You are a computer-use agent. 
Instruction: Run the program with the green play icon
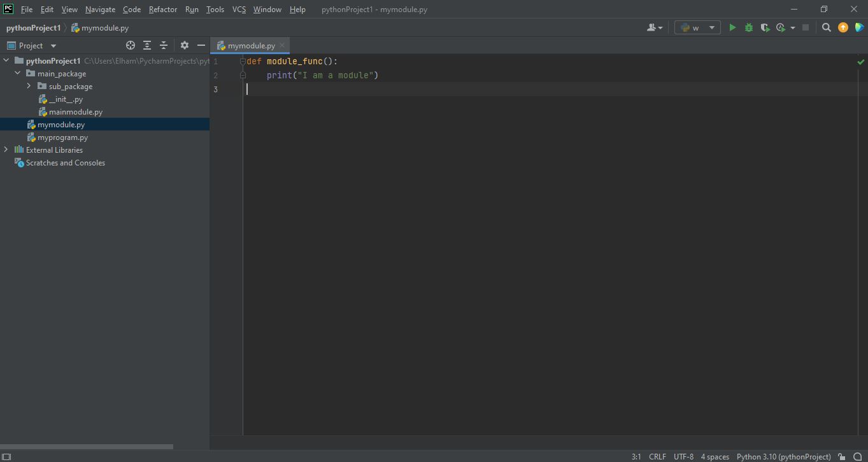[732, 27]
